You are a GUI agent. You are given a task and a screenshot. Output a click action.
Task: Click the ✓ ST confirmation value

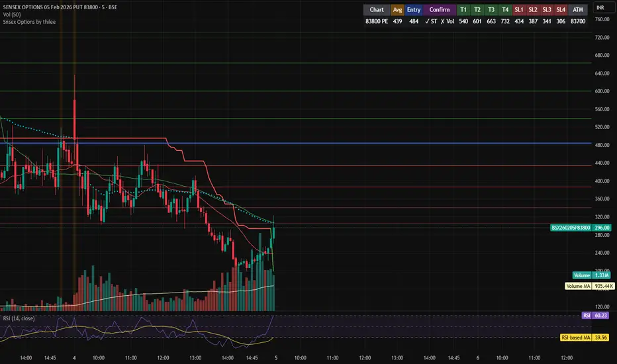(431, 21)
